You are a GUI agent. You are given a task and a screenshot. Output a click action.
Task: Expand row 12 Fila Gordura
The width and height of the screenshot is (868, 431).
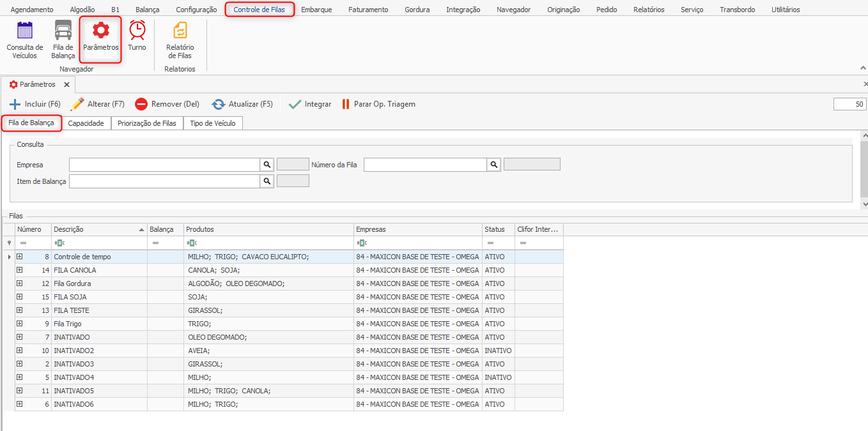pos(20,284)
